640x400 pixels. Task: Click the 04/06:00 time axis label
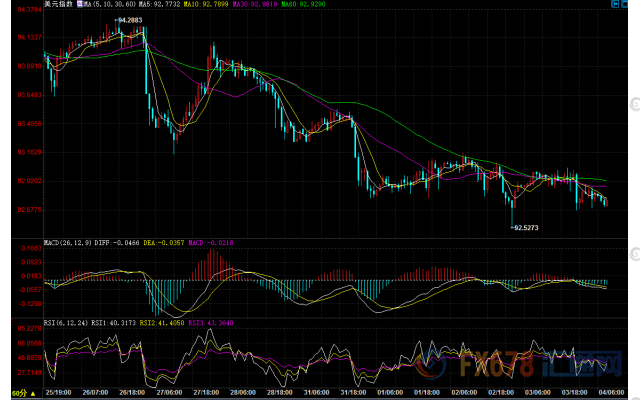(611, 393)
